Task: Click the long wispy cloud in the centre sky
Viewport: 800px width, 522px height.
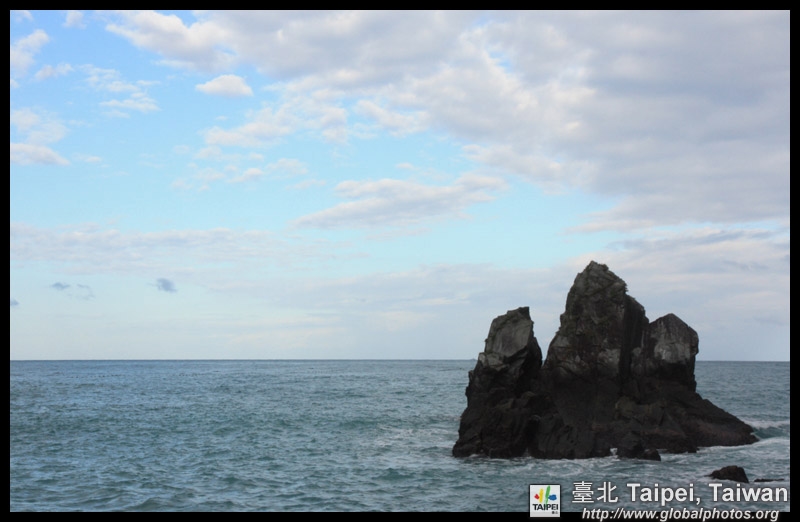Action: pos(400,200)
